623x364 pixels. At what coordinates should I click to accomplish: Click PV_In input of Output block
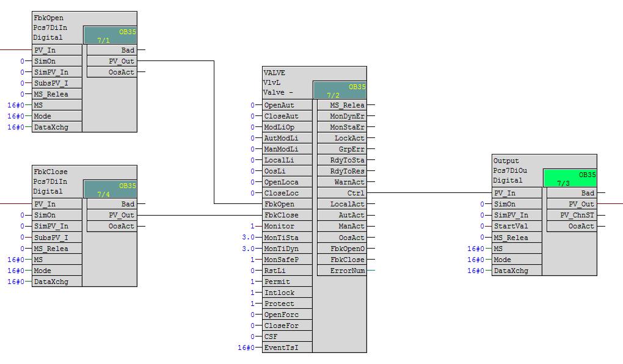517,193
